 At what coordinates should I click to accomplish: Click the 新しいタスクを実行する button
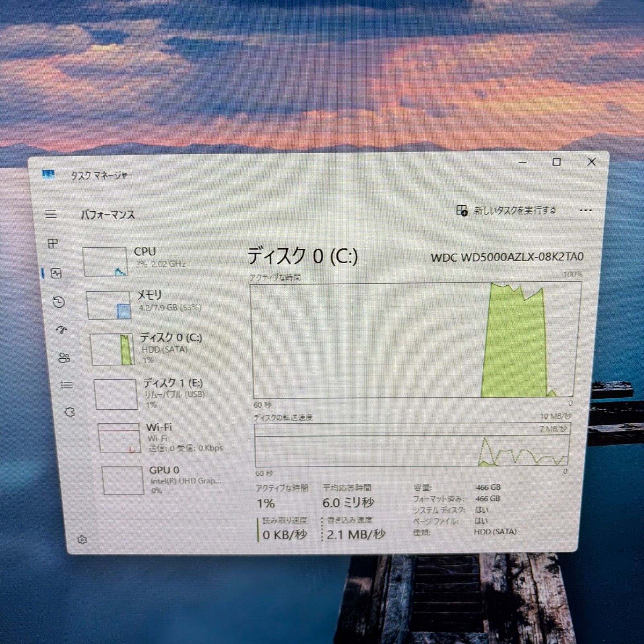(506, 211)
